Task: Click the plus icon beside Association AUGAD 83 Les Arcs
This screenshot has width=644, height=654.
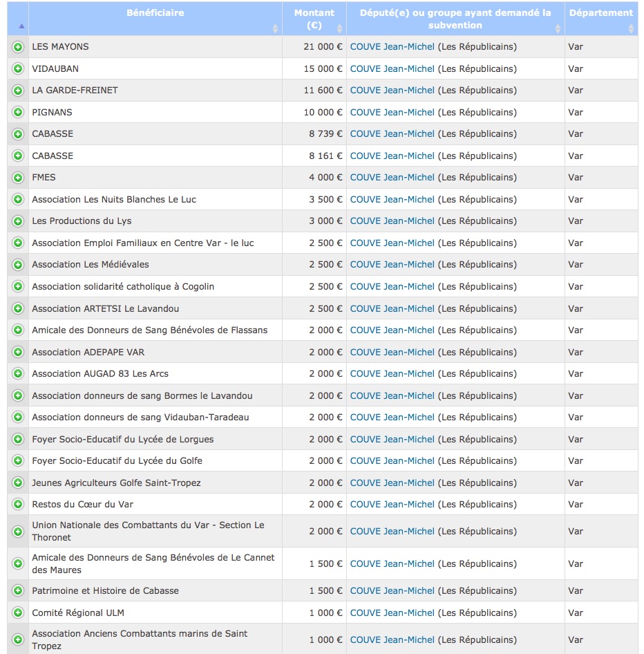Action: pos(18,374)
